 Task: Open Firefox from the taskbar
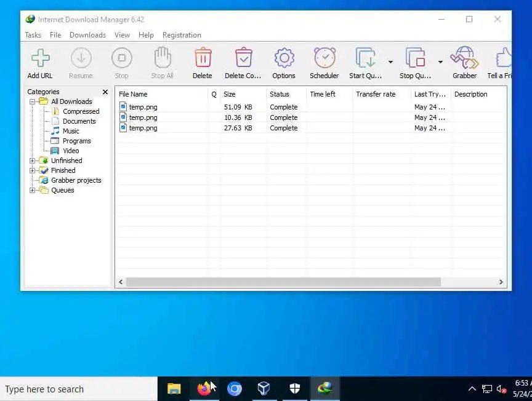[x=204, y=389]
